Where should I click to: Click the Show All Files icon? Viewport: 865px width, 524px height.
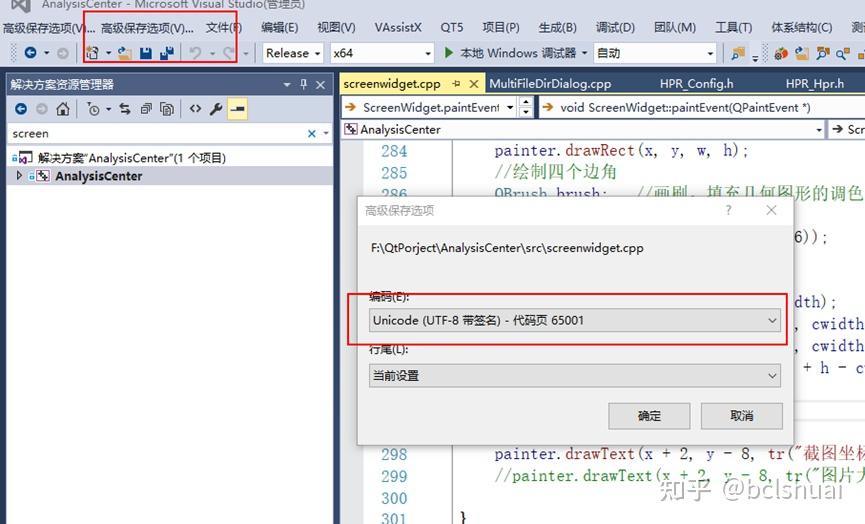(x=167, y=109)
